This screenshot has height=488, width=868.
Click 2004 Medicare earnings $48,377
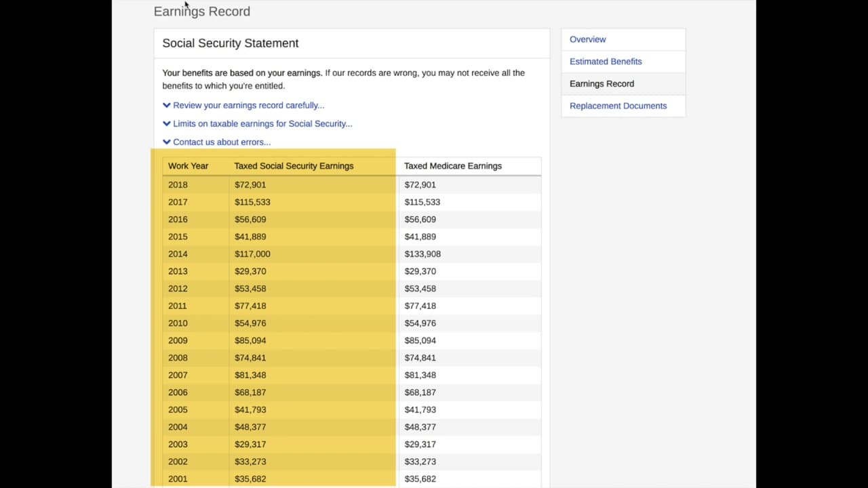point(420,427)
